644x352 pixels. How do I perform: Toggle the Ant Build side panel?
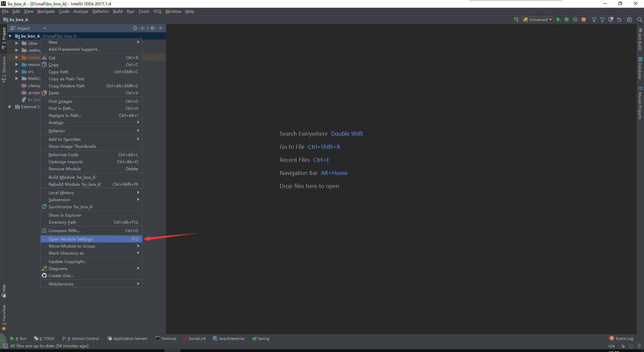click(640, 39)
